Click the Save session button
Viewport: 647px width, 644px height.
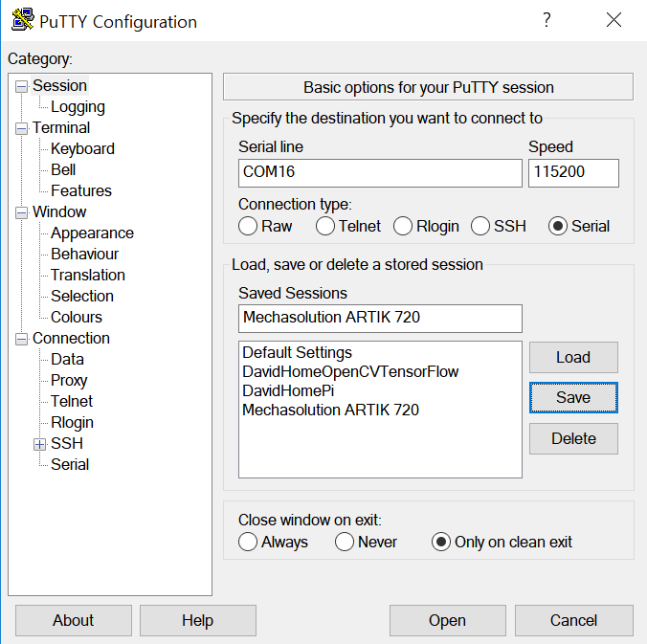click(x=573, y=397)
